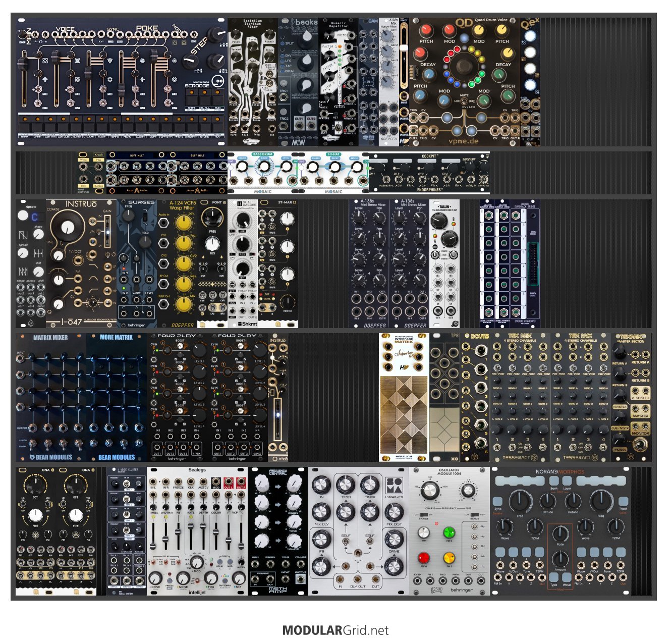The width and height of the screenshot is (672, 641).
Task: Select the Frequency Central Meth Amp module
Action: [x=278, y=531]
